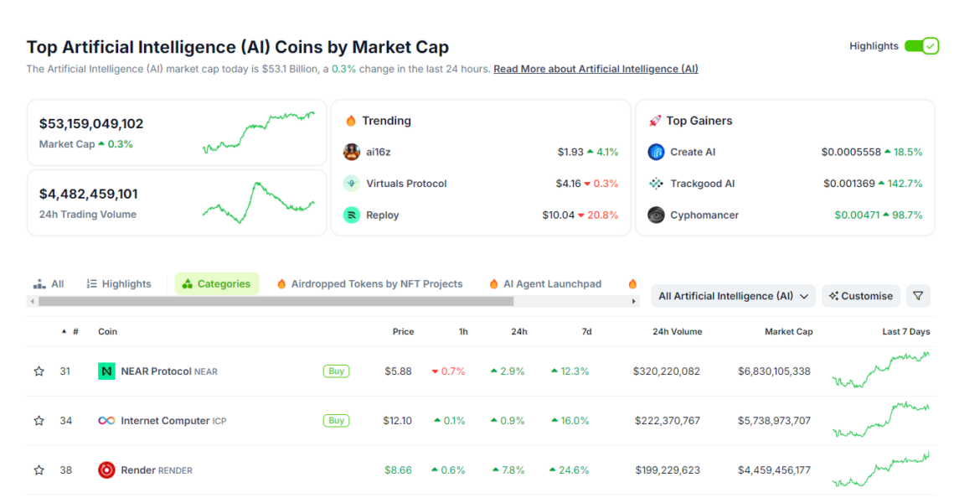Screen dimensions: 980x498
Task: Star Internet Computer as favorite
Action: pos(39,421)
